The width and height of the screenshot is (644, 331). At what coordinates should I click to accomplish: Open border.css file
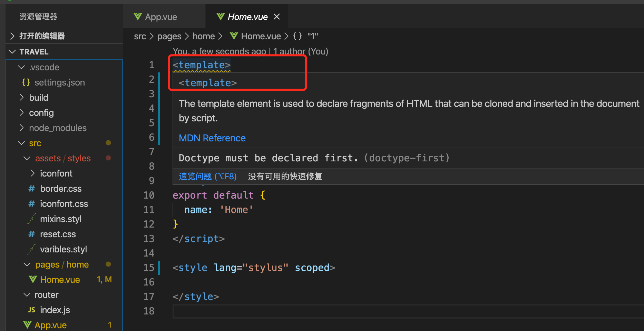click(61, 189)
